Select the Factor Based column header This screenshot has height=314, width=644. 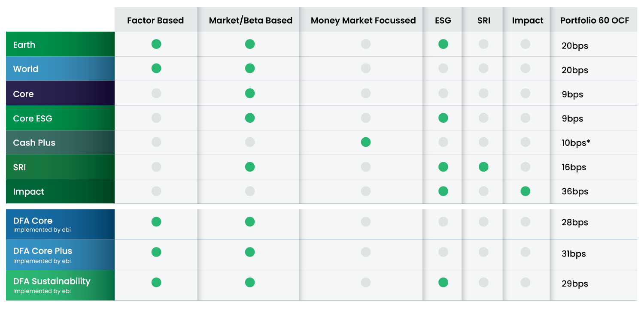(x=155, y=20)
